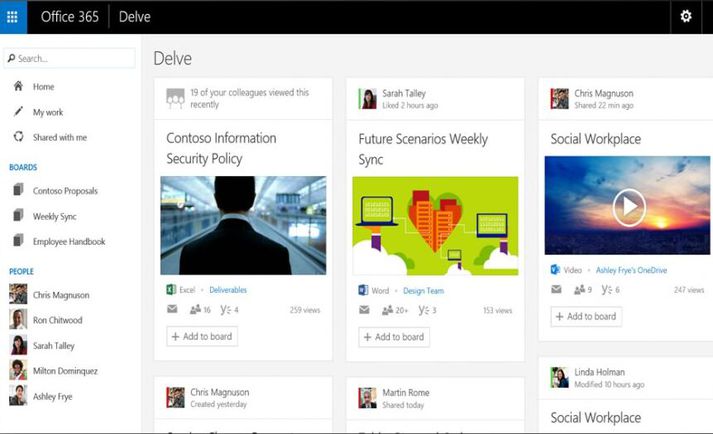This screenshot has width=713, height=434.
Task: Open the Design Team link
Action: pyautogui.click(x=423, y=291)
